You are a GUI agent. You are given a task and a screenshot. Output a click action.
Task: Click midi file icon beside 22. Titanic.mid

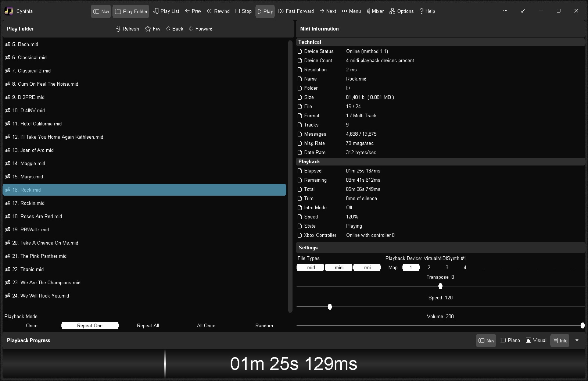coord(7,269)
